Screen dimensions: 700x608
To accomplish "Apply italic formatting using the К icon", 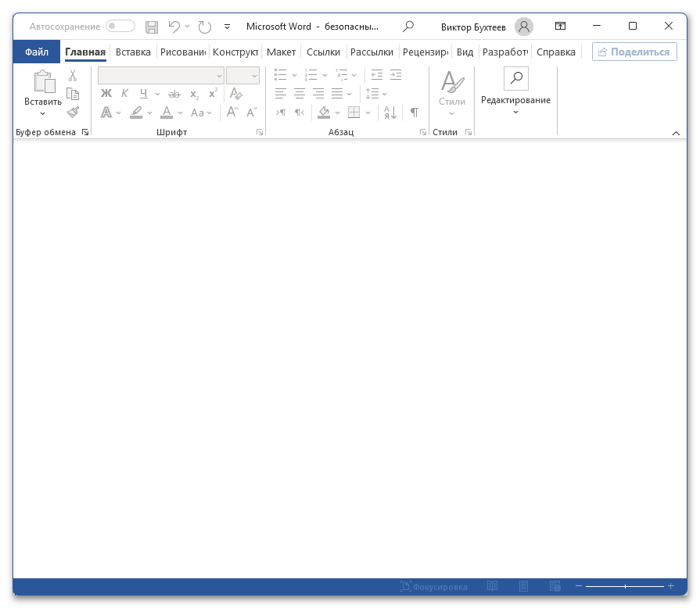I will tap(124, 94).
